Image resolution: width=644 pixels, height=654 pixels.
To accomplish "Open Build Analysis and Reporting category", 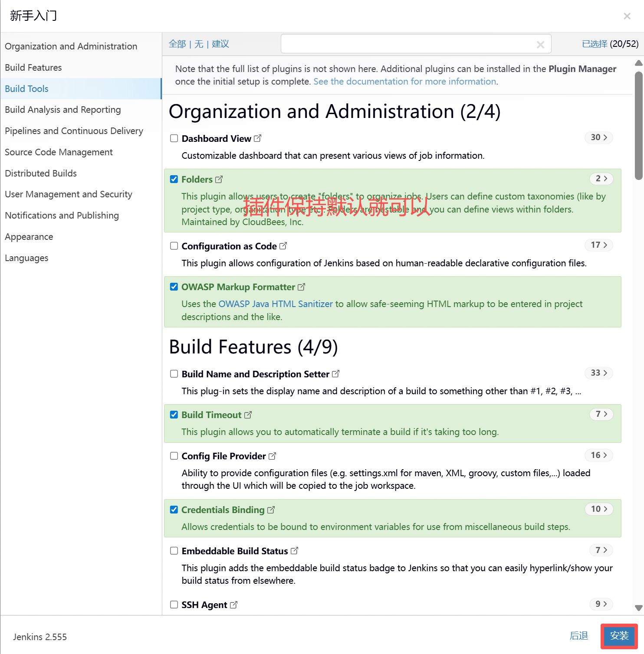I will click(81, 110).
